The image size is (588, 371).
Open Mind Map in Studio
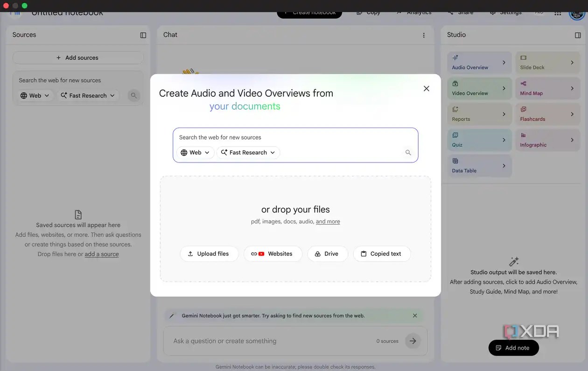547,88
